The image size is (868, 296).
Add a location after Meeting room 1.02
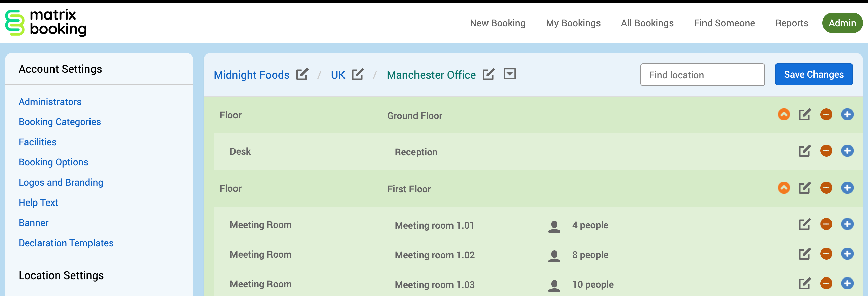847,254
